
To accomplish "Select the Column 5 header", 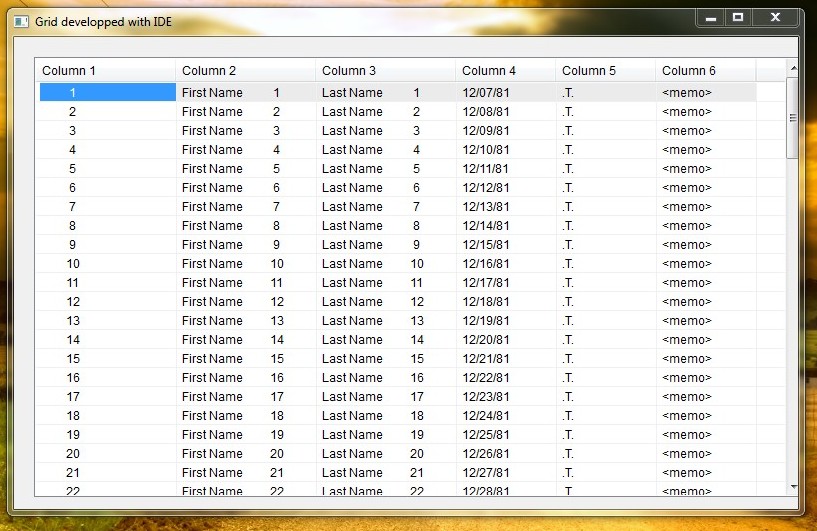I will [x=605, y=71].
